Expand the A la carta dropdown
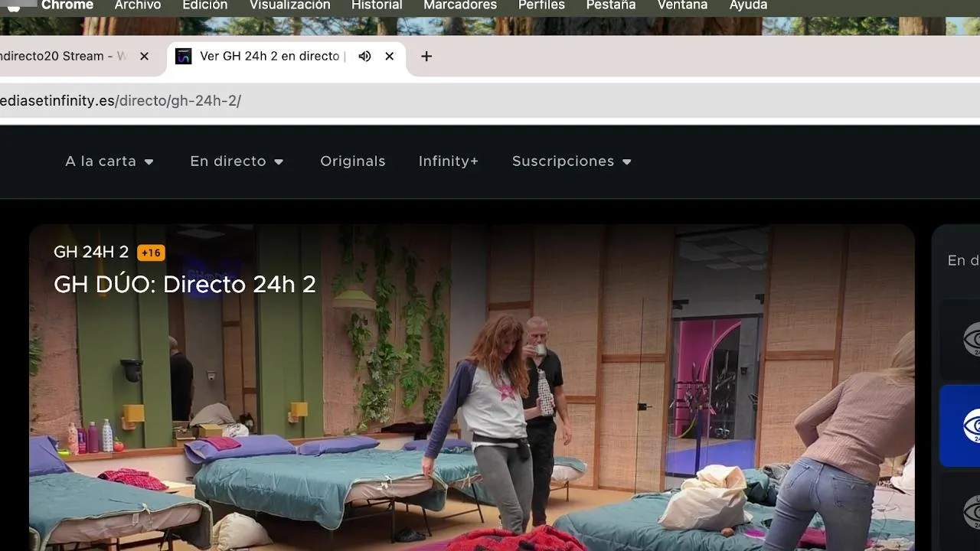 pos(109,161)
